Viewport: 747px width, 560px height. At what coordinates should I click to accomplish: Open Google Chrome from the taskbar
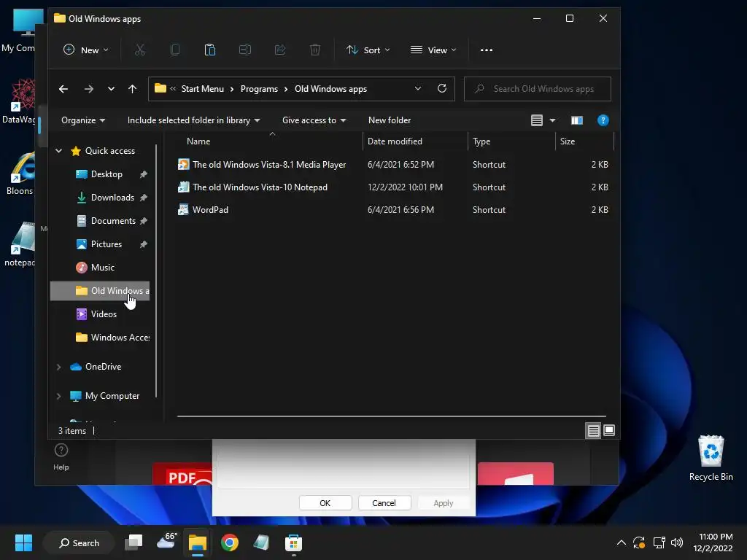230,542
